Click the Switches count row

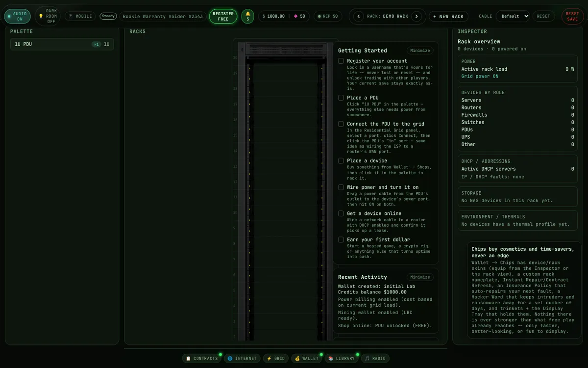pos(517,122)
